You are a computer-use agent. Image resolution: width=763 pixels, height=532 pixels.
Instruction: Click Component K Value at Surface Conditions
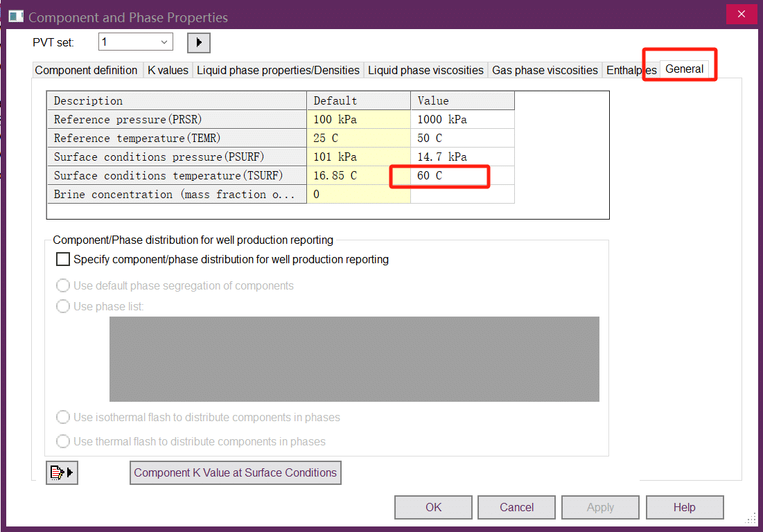235,472
